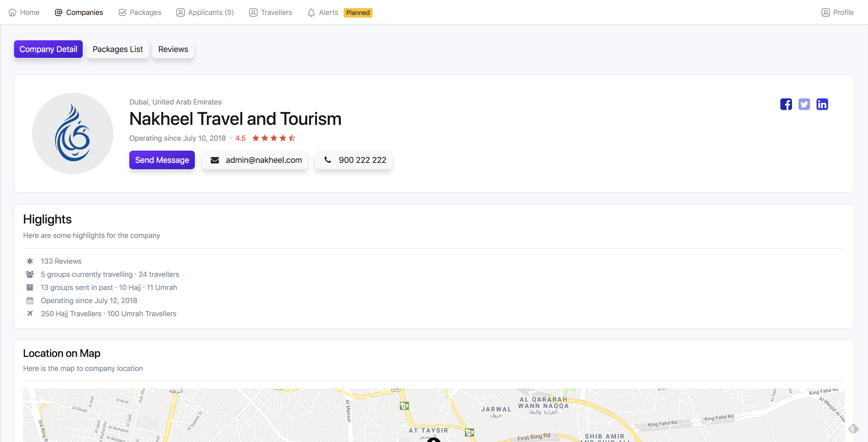Click the Nakheel company logo avatar
Image resolution: width=868 pixels, height=442 pixels.
pos(73,133)
